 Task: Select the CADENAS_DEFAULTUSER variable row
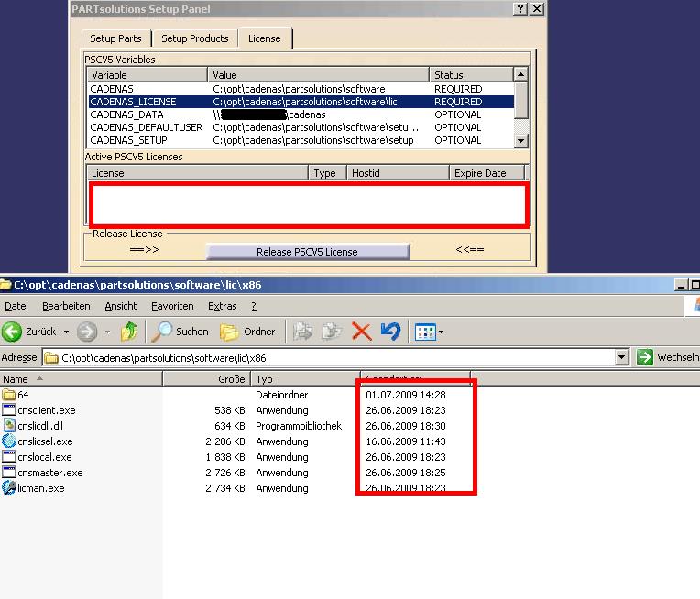(301, 127)
